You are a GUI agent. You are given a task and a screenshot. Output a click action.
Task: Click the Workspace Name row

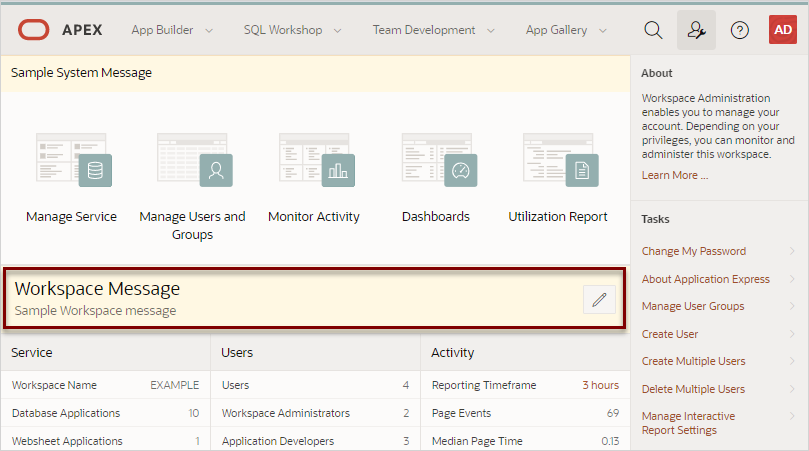[x=105, y=385]
